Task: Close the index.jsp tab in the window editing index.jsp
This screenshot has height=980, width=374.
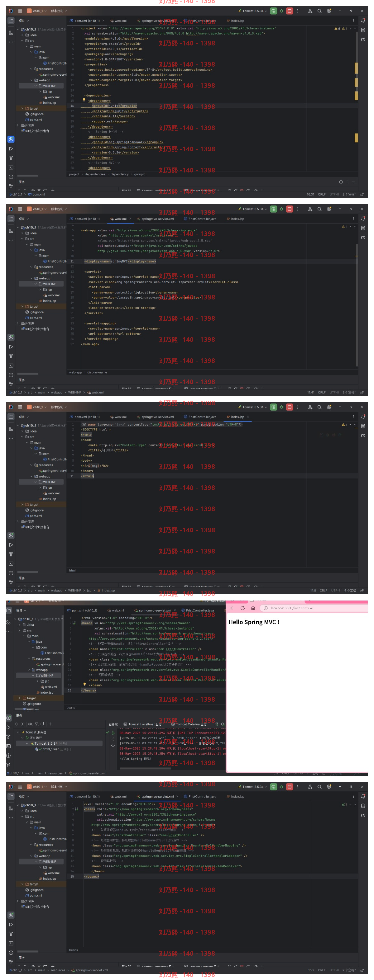Action: click(x=248, y=417)
